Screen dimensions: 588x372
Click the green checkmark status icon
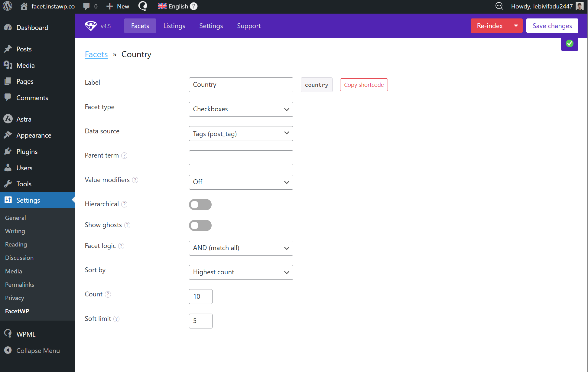click(x=570, y=44)
